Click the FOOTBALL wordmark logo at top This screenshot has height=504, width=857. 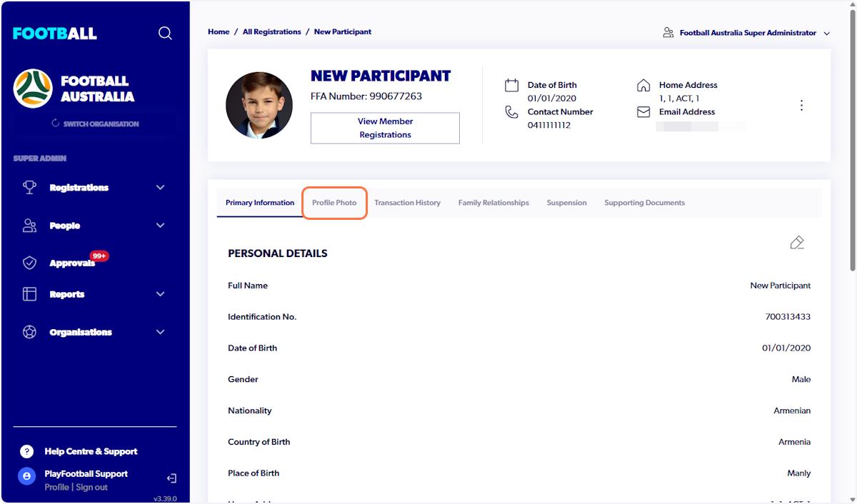click(x=55, y=34)
